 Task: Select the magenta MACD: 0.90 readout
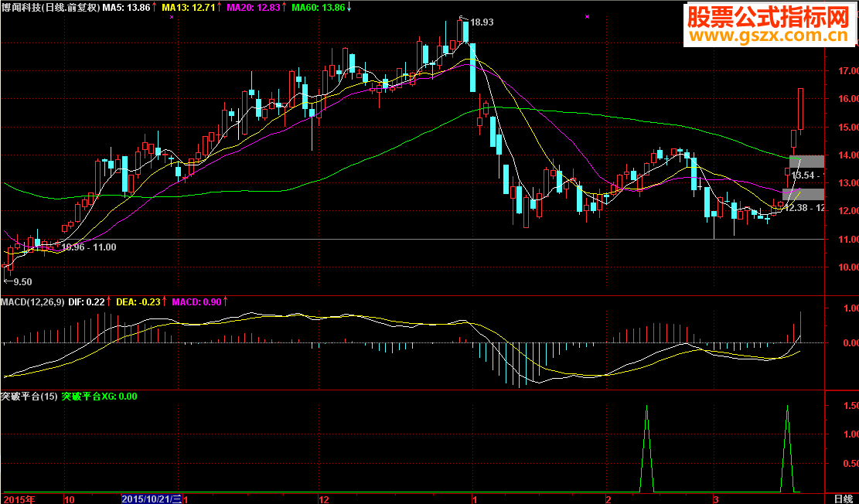197,301
